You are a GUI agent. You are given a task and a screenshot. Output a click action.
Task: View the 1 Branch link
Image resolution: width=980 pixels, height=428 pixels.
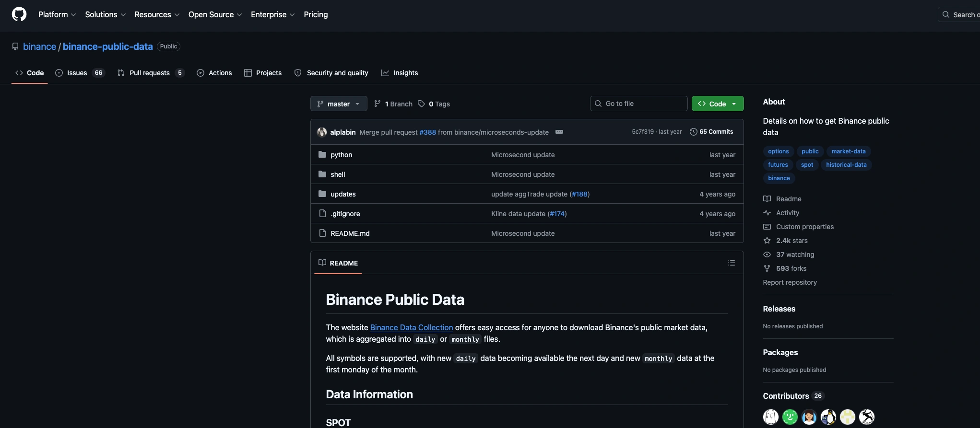click(x=393, y=104)
